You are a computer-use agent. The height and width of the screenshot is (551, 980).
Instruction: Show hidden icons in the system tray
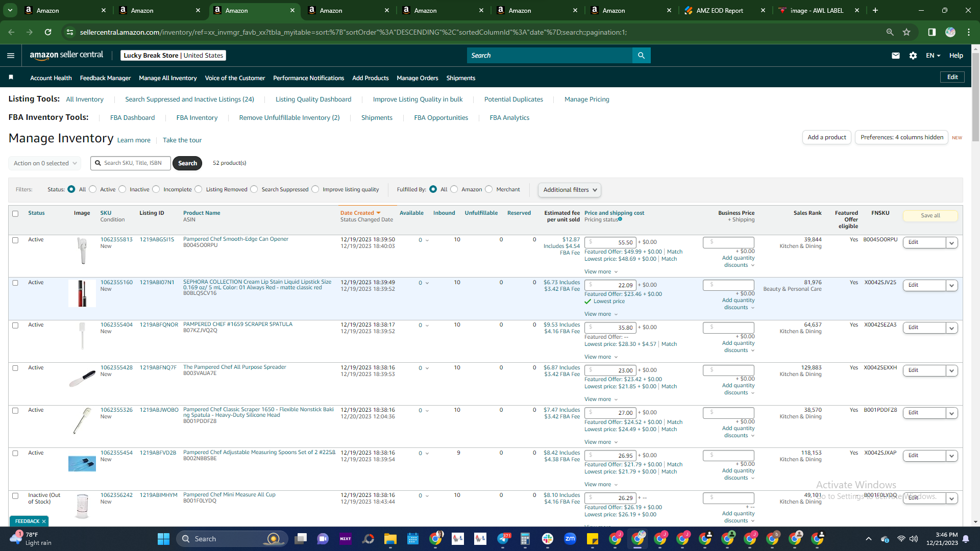click(x=869, y=539)
